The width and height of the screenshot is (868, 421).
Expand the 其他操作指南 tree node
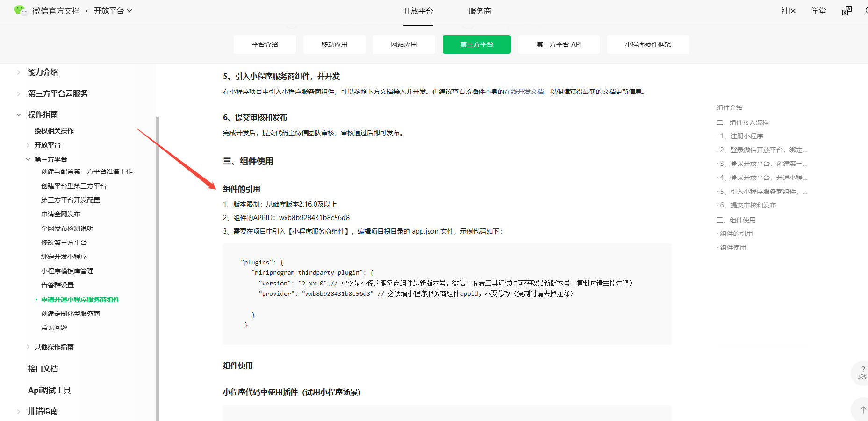click(28, 347)
